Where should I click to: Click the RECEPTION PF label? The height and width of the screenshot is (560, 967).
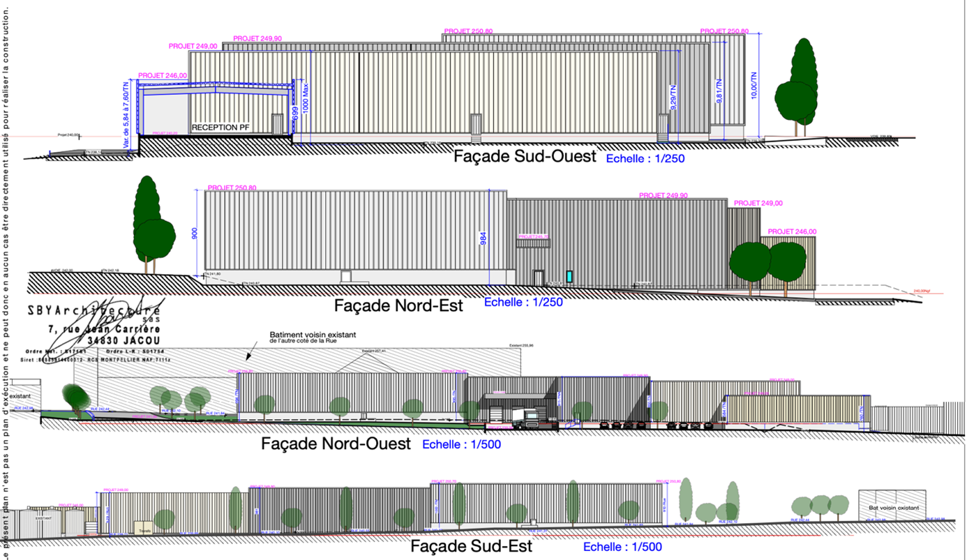click(x=220, y=128)
